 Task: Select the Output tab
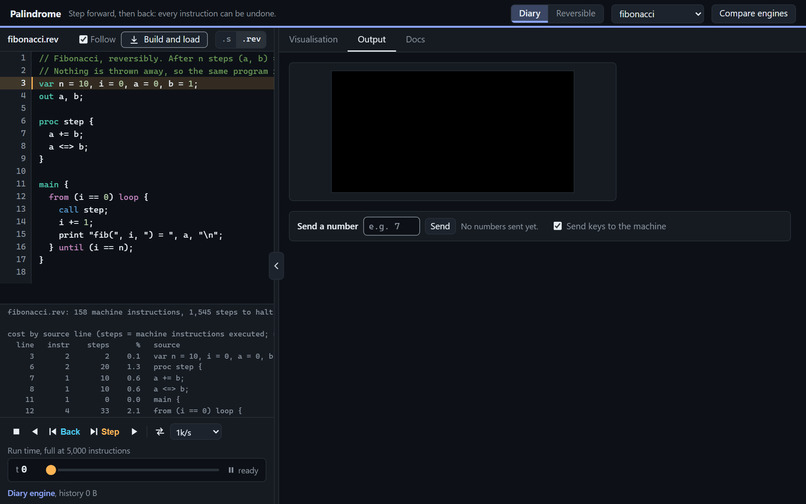[x=372, y=40]
